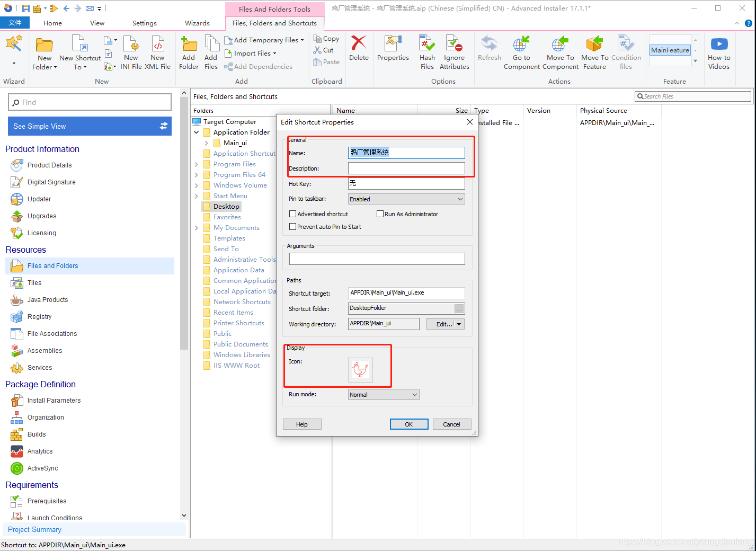Image resolution: width=756 pixels, height=551 pixels.
Task: Open the Java Products page
Action: click(47, 300)
